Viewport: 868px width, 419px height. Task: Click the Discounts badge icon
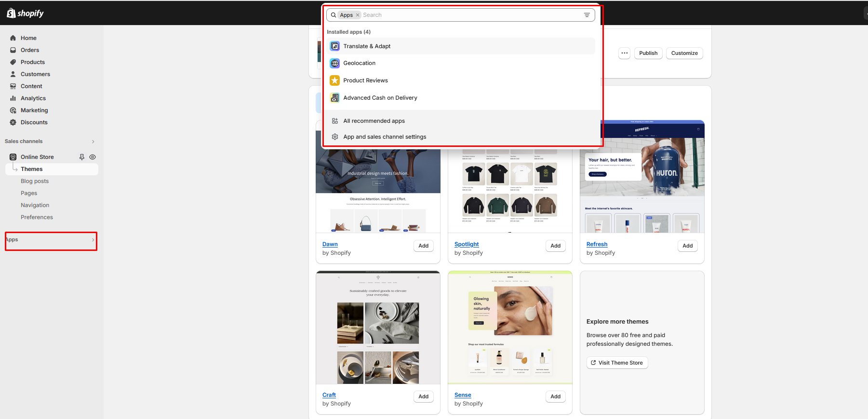[x=13, y=122]
